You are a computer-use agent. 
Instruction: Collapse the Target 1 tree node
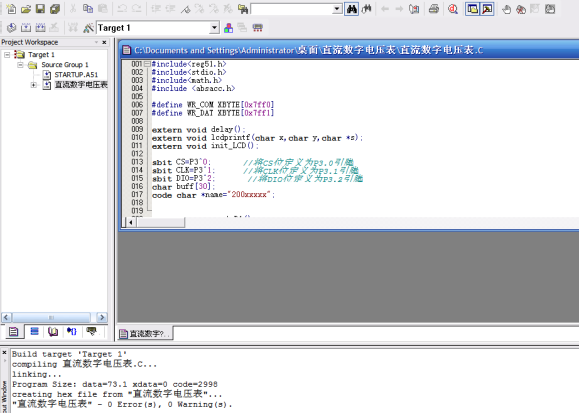(x=7, y=55)
